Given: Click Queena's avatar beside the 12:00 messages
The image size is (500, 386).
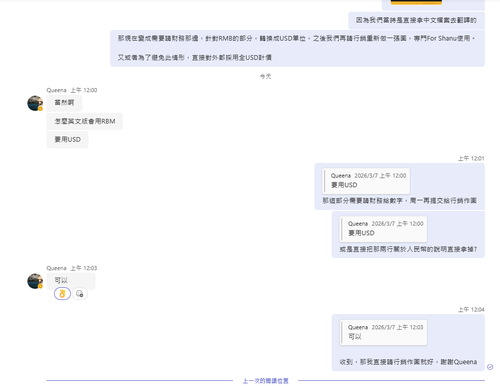Looking at the screenshot, I should tap(35, 103).
